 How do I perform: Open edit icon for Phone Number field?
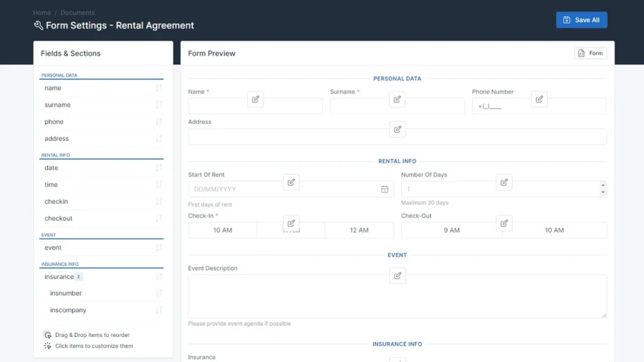539,99
